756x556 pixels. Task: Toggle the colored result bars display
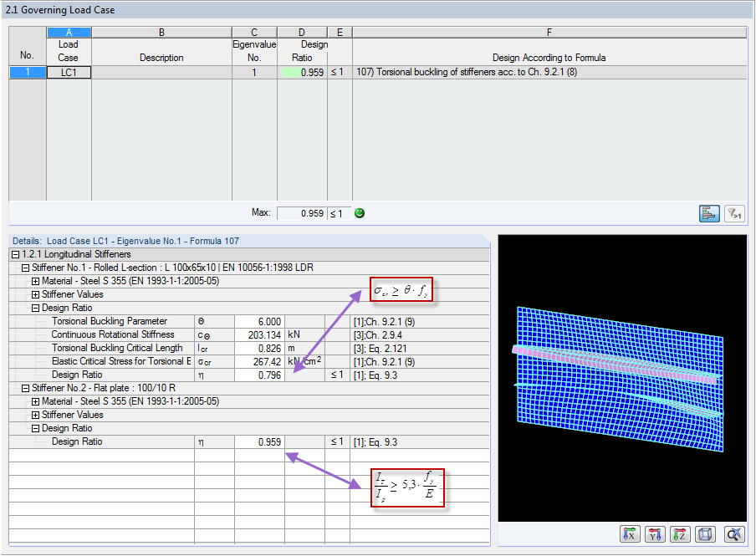point(709,213)
